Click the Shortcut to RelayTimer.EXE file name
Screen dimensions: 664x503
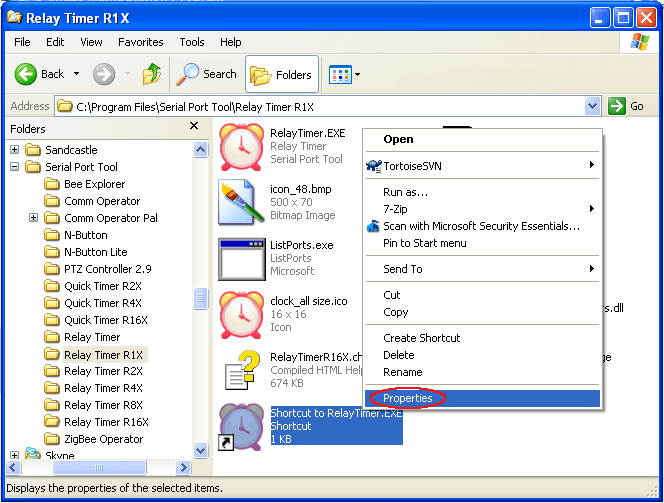pos(336,413)
